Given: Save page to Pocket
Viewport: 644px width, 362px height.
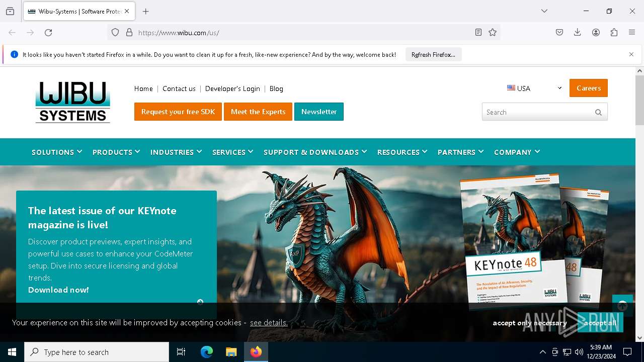Looking at the screenshot, I should pos(559,32).
